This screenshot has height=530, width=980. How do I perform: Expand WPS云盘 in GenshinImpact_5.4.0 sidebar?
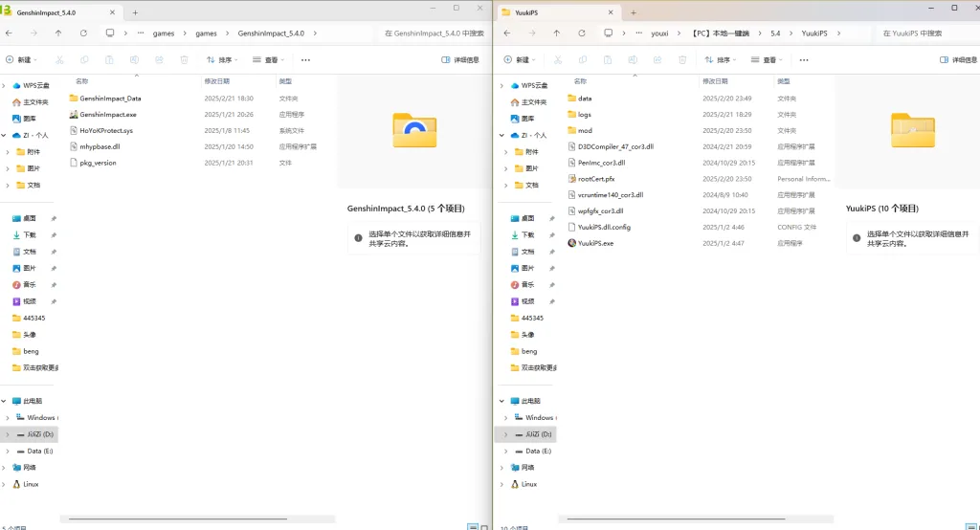coord(4,86)
